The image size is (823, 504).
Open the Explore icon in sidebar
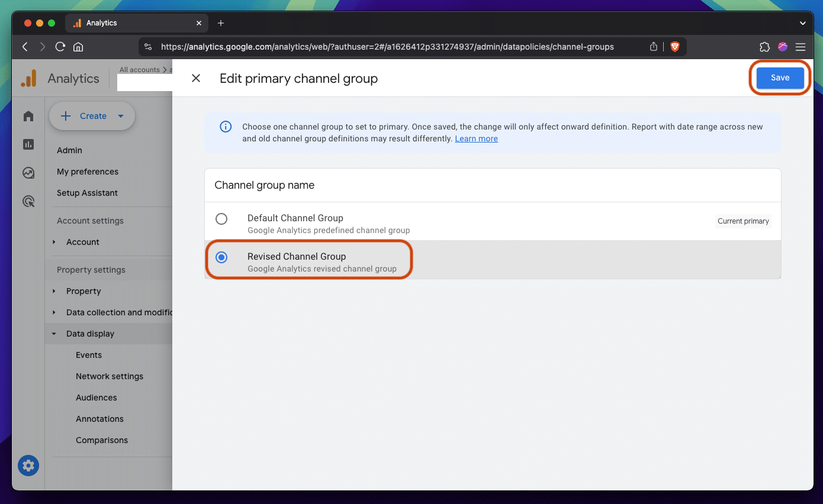(28, 173)
